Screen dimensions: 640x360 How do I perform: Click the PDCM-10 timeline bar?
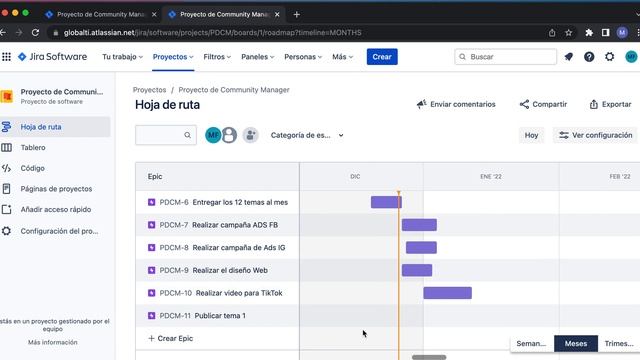coord(447,293)
